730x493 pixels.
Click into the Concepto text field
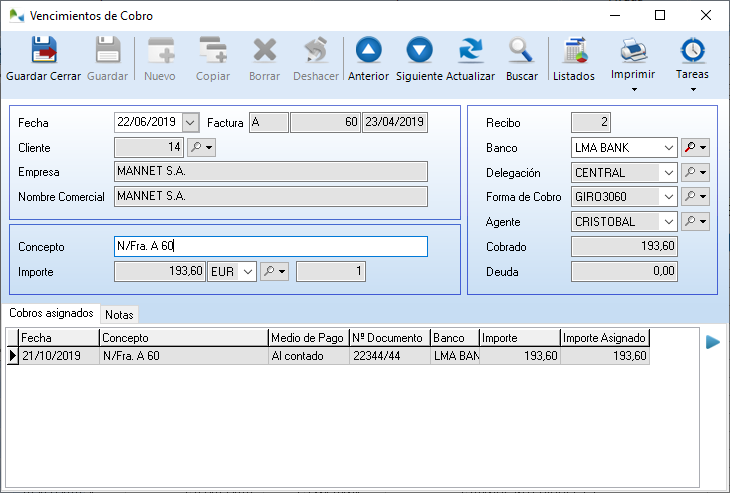pyautogui.click(x=270, y=246)
